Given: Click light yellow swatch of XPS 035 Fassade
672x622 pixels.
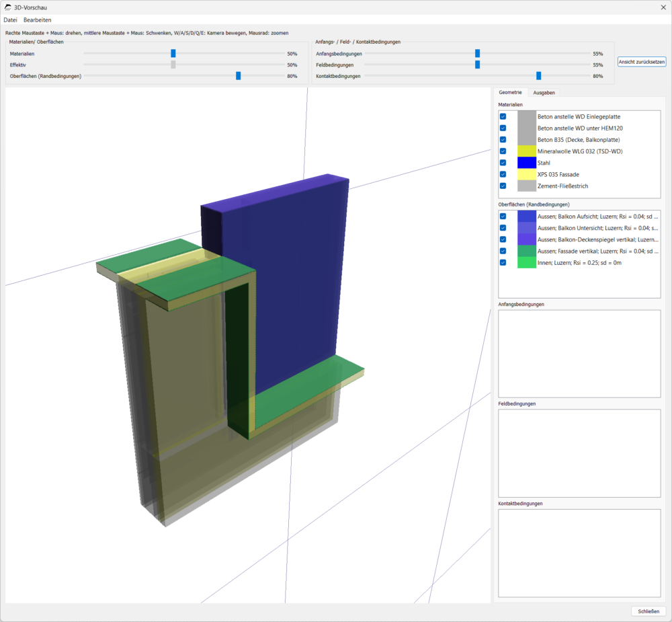Looking at the screenshot, I should (x=527, y=174).
